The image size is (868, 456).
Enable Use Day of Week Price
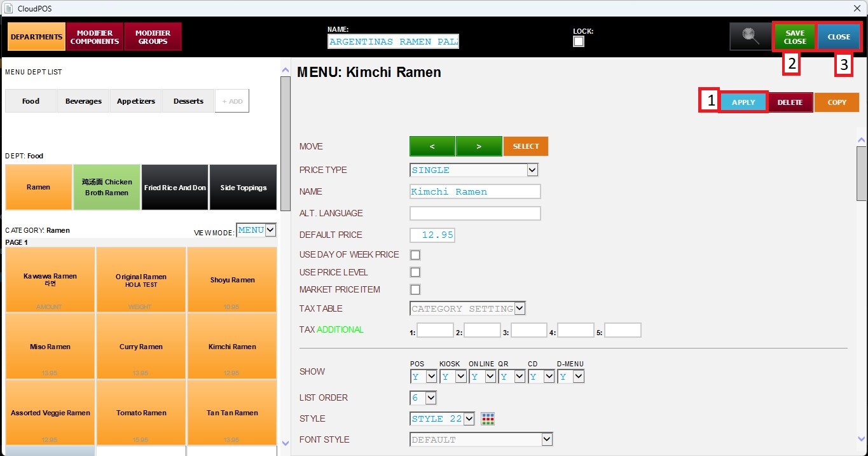pos(415,255)
